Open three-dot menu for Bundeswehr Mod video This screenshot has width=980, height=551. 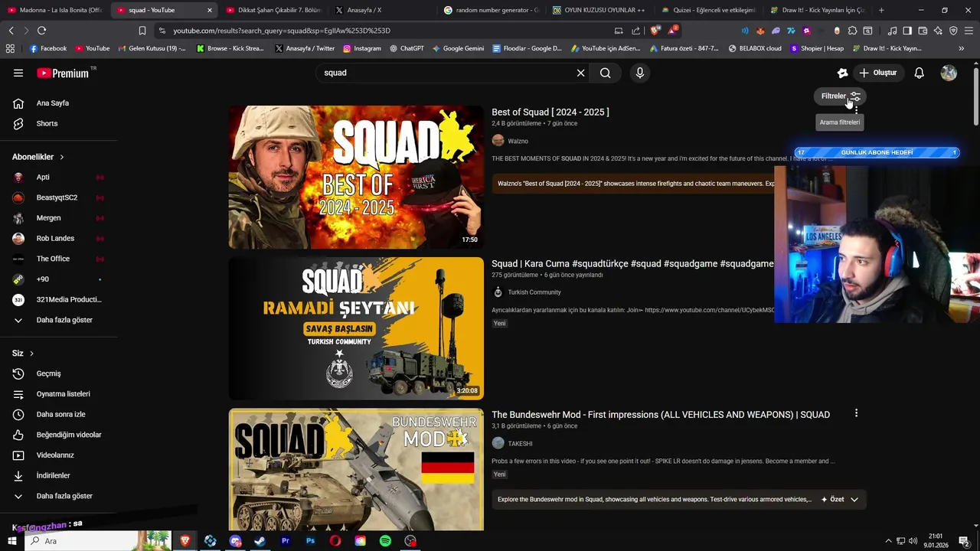pos(856,413)
